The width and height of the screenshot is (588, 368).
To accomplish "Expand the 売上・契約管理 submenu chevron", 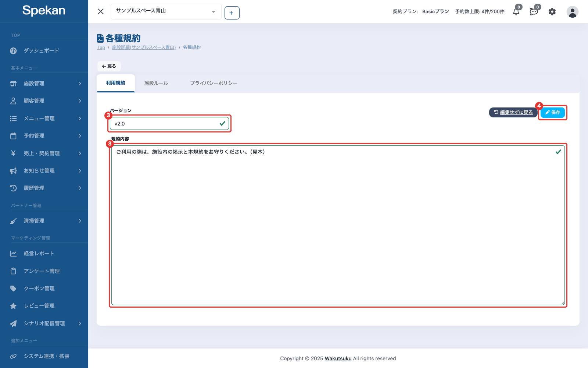I will [x=80, y=153].
